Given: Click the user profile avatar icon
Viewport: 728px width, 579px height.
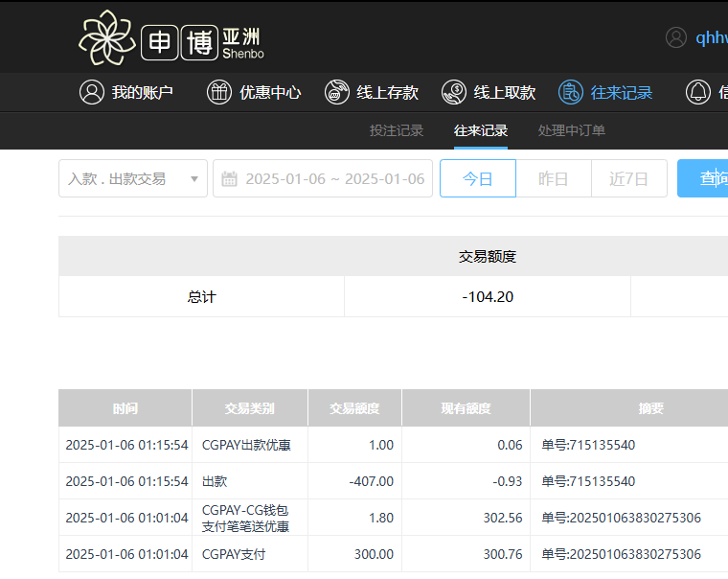Looking at the screenshot, I should 676,37.
